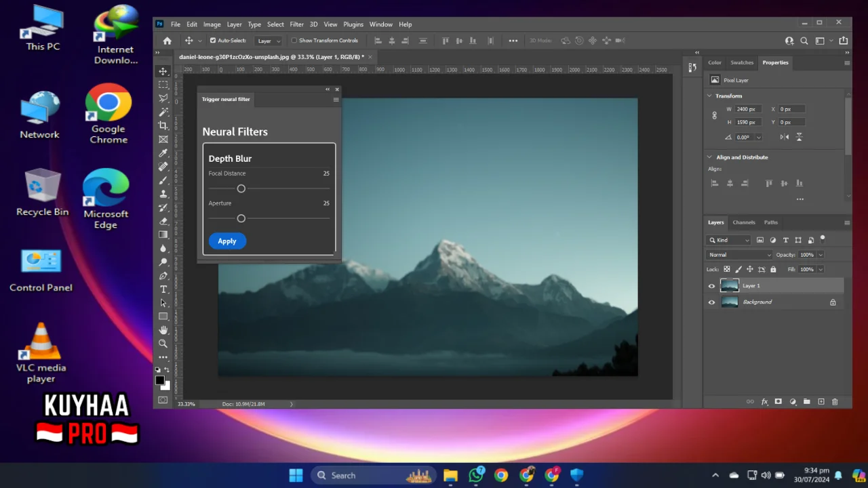
Task: Select the Move tool in the toolbox
Action: [x=163, y=71]
